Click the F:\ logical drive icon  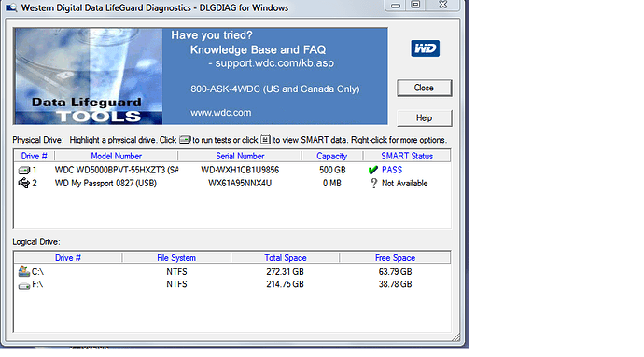coord(24,285)
